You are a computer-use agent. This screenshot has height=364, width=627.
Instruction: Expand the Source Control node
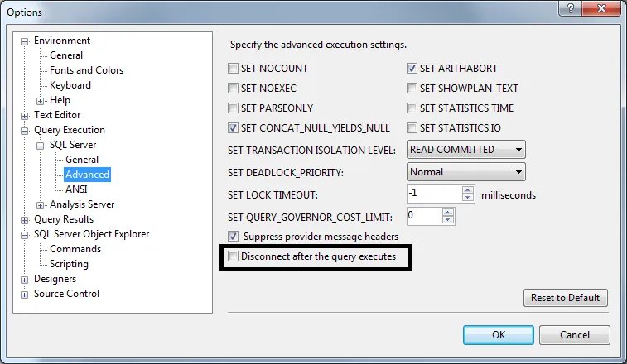point(24,295)
